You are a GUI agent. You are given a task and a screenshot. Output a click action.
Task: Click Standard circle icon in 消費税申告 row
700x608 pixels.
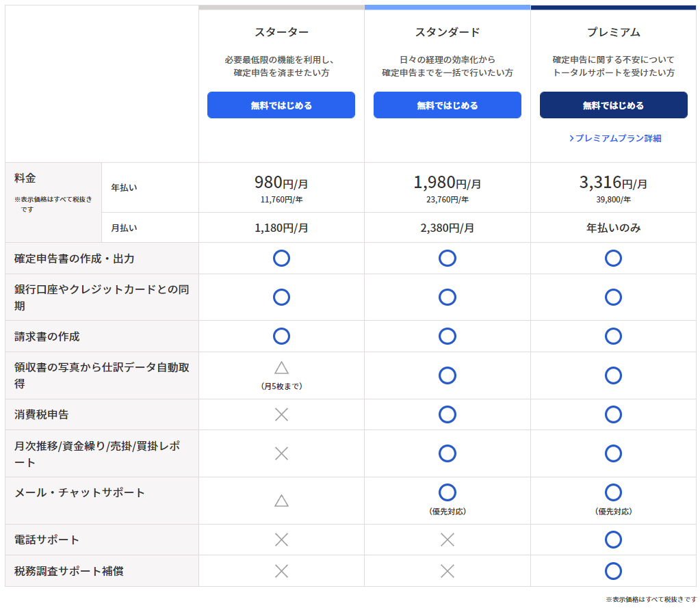point(448,414)
